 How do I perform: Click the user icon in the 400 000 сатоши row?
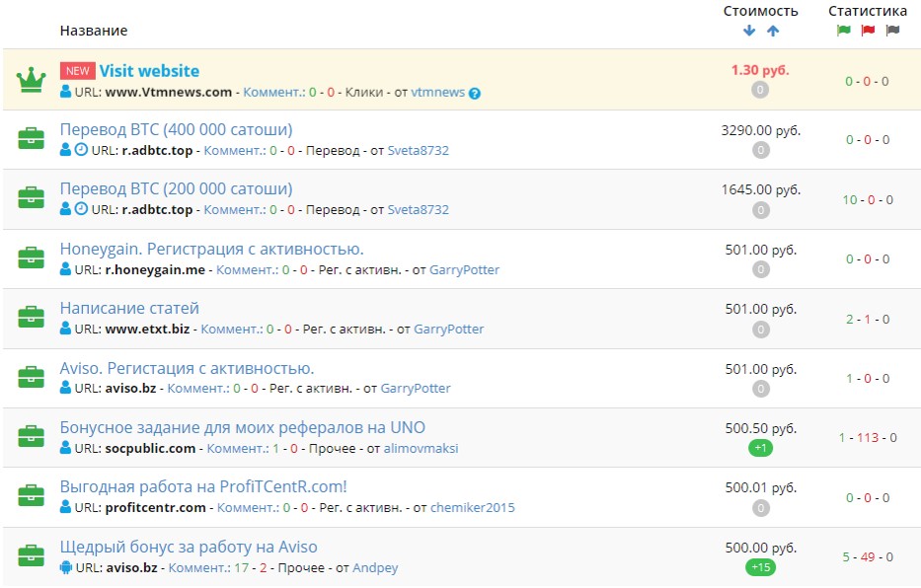coord(66,150)
